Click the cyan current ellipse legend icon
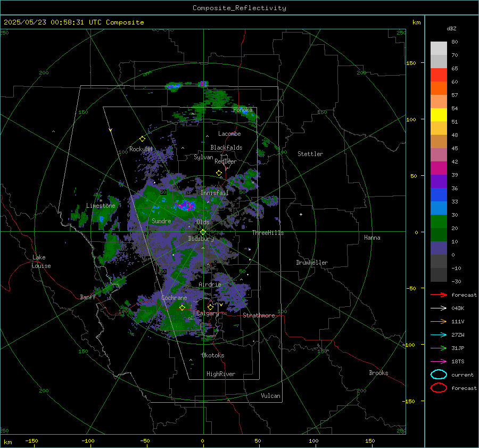Image resolution: width=479 pixels, height=448 pixels. tap(439, 374)
